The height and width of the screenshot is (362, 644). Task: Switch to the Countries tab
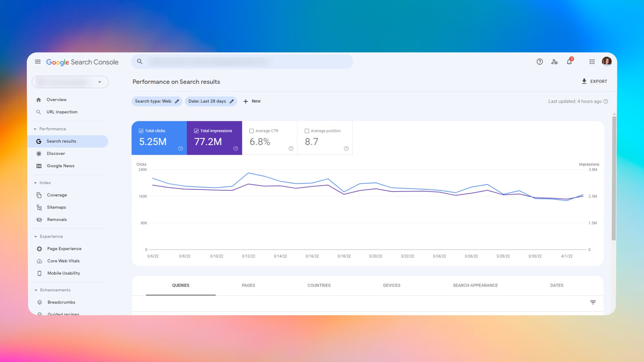[319, 285]
